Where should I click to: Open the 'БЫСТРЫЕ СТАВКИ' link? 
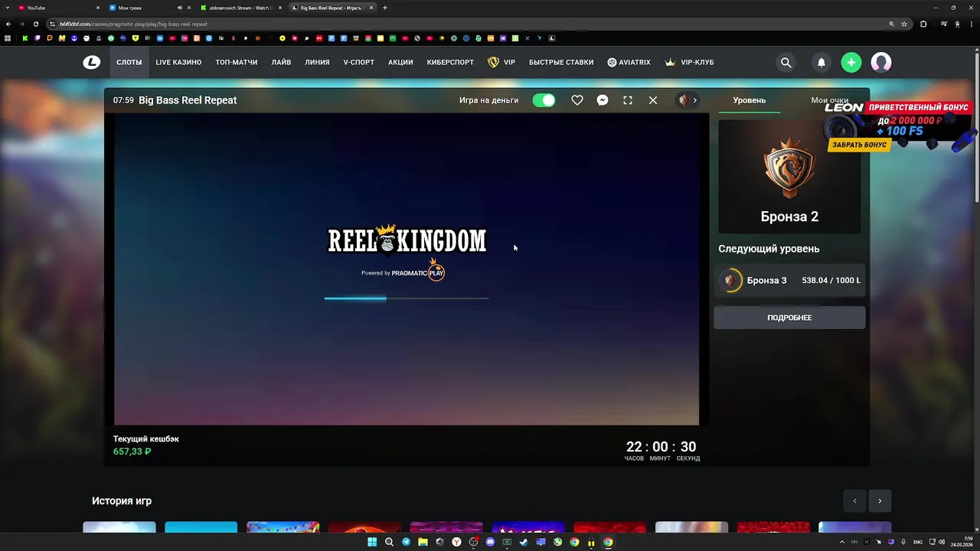pyautogui.click(x=560, y=63)
